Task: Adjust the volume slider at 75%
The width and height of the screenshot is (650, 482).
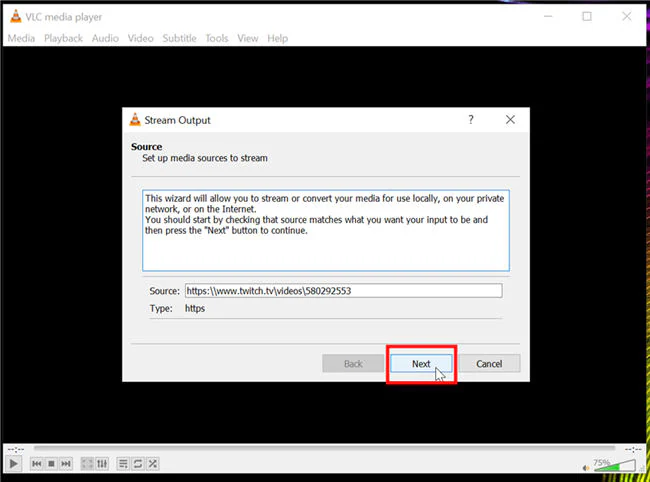Action: [614, 465]
